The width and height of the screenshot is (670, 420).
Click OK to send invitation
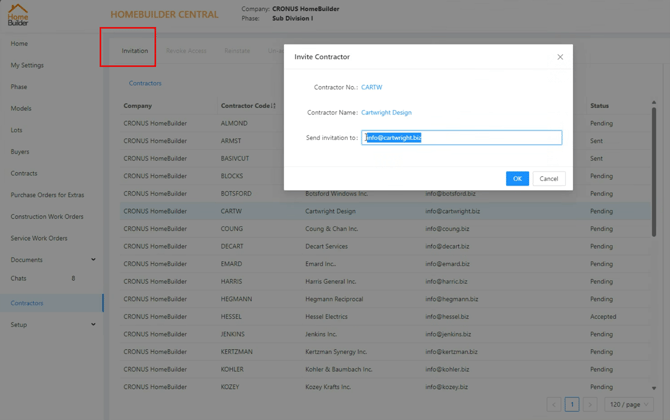pos(517,179)
